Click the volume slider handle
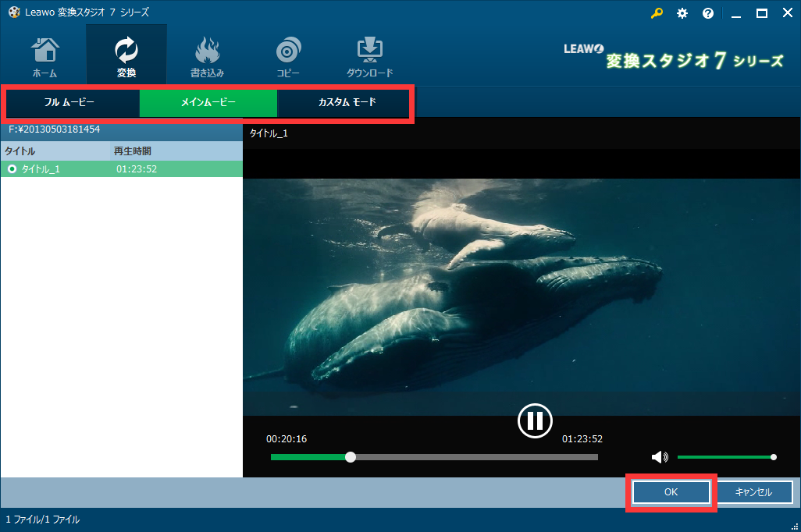Viewport: 801px width, 532px height. click(773, 457)
